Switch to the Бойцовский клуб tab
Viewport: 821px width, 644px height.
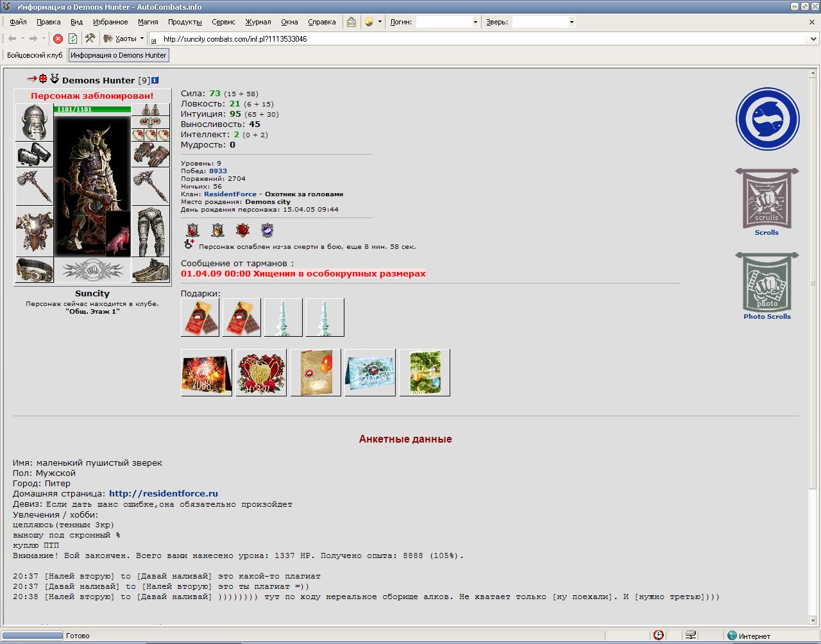(35, 55)
